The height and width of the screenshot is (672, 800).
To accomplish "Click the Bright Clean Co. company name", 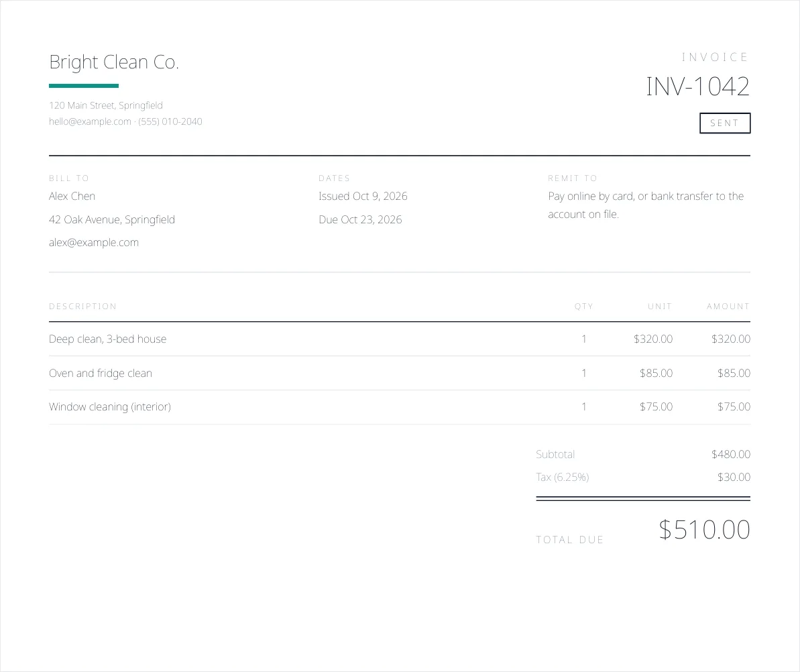I will (114, 62).
